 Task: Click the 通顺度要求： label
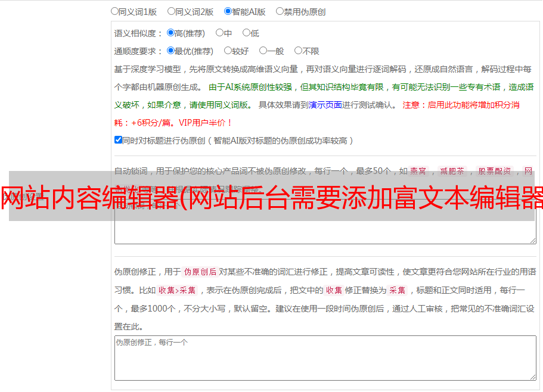coord(138,52)
